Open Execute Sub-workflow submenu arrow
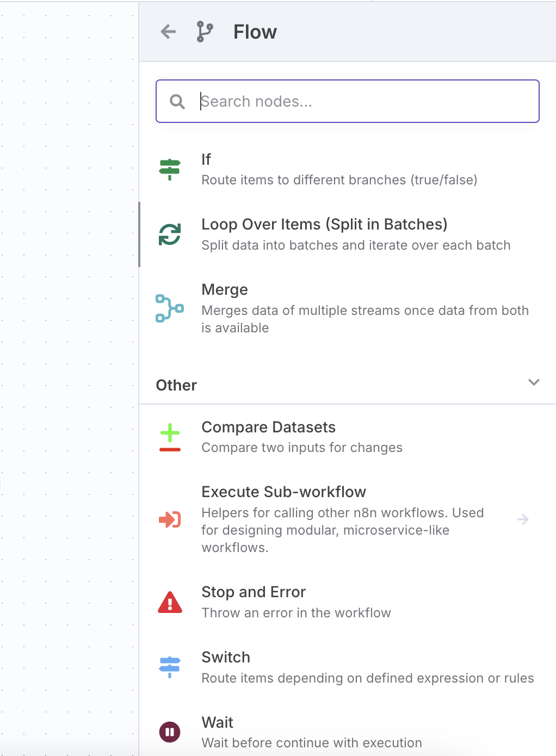The image size is (556, 756). (x=523, y=519)
